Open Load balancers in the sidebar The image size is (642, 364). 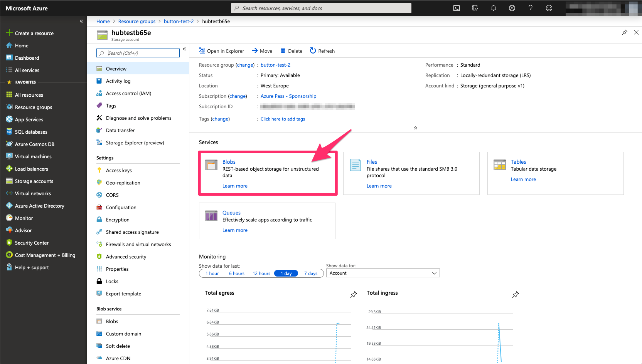tap(31, 169)
